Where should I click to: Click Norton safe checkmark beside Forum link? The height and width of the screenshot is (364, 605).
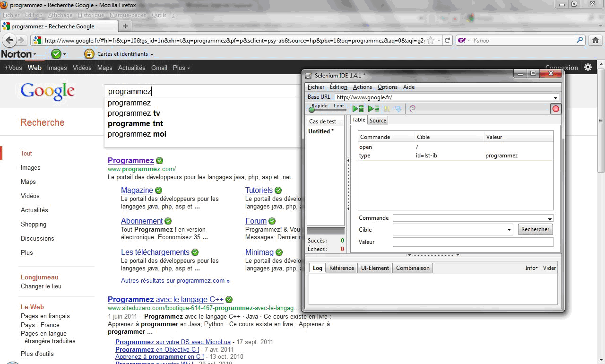pyautogui.click(x=272, y=221)
